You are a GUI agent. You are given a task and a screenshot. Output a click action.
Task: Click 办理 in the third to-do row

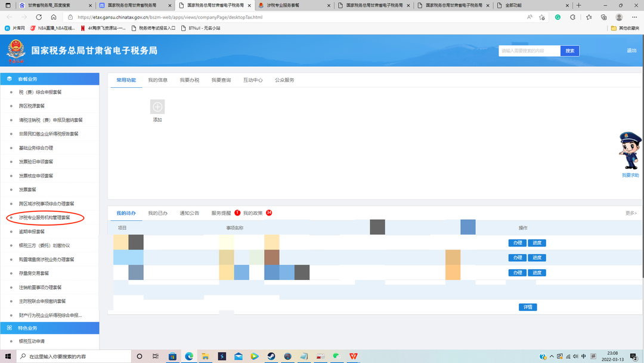517,273
